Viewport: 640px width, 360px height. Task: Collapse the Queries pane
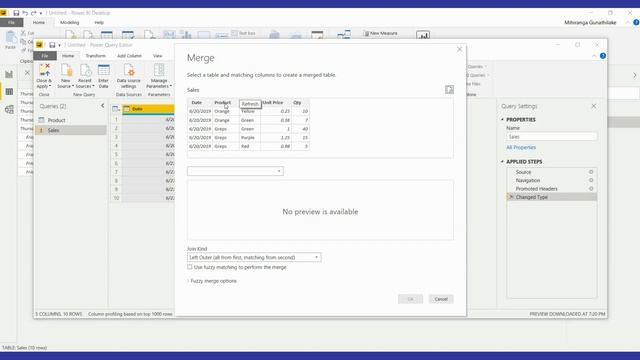pyautogui.click(x=102, y=106)
